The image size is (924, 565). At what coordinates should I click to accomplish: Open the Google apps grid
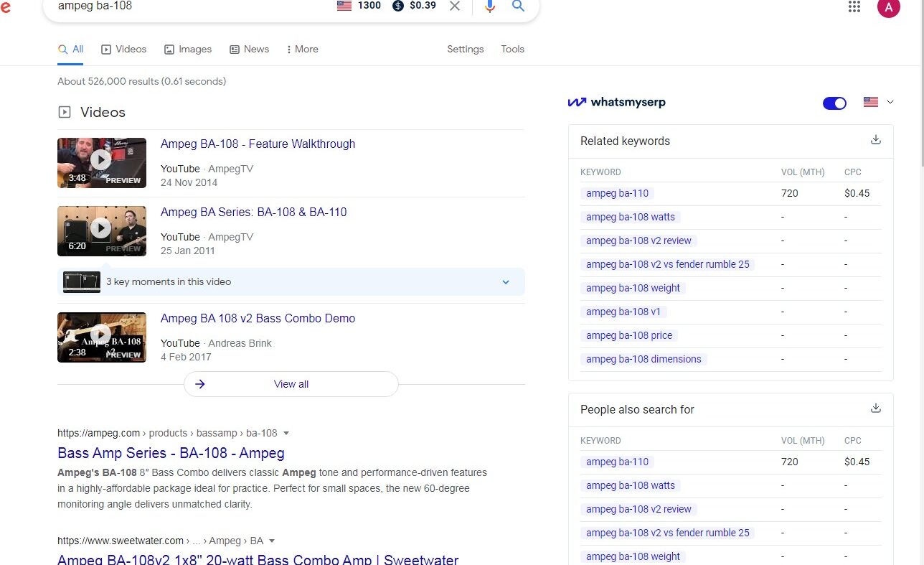[x=854, y=6]
